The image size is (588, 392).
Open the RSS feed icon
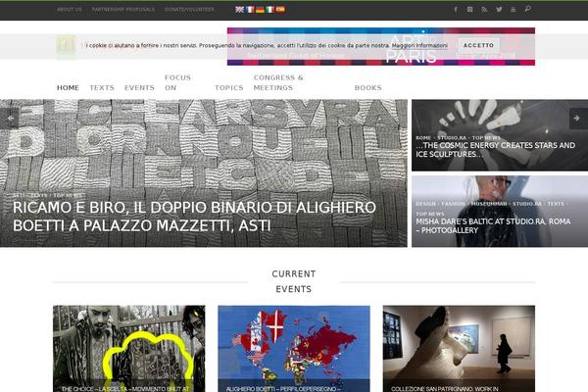(x=484, y=10)
